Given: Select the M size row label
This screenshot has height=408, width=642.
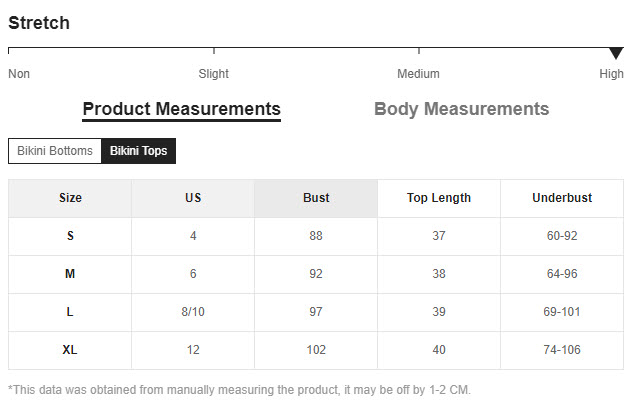Looking at the screenshot, I should pos(70,274).
